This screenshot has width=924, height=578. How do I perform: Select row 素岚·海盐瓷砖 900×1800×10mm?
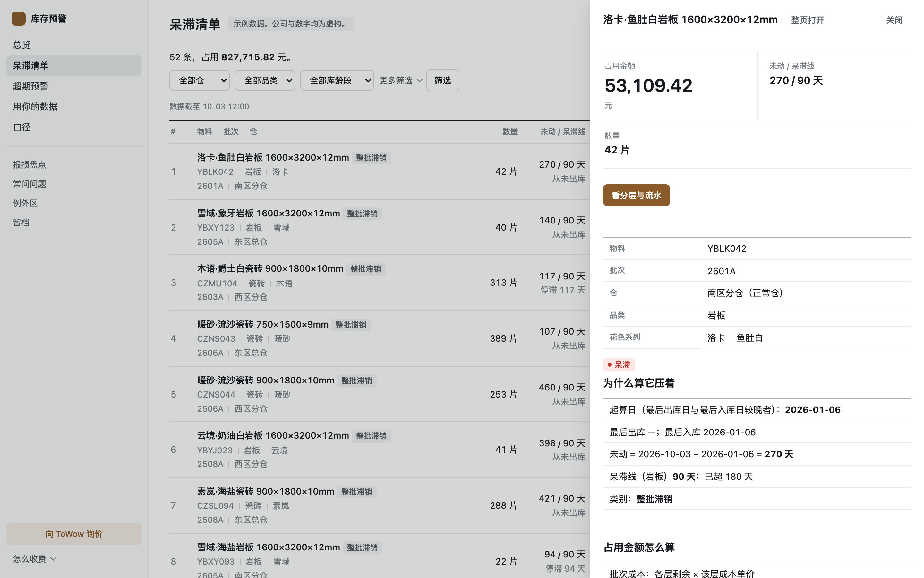pyautogui.click(x=380, y=505)
